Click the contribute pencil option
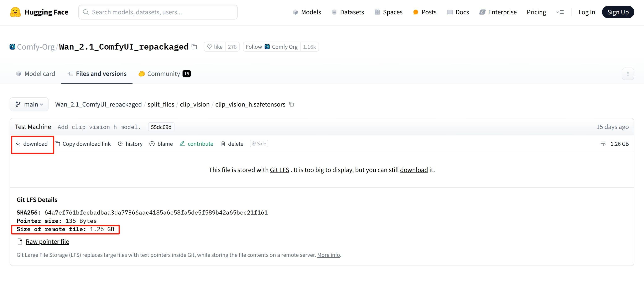644x290 pixels. click(197, 144)
